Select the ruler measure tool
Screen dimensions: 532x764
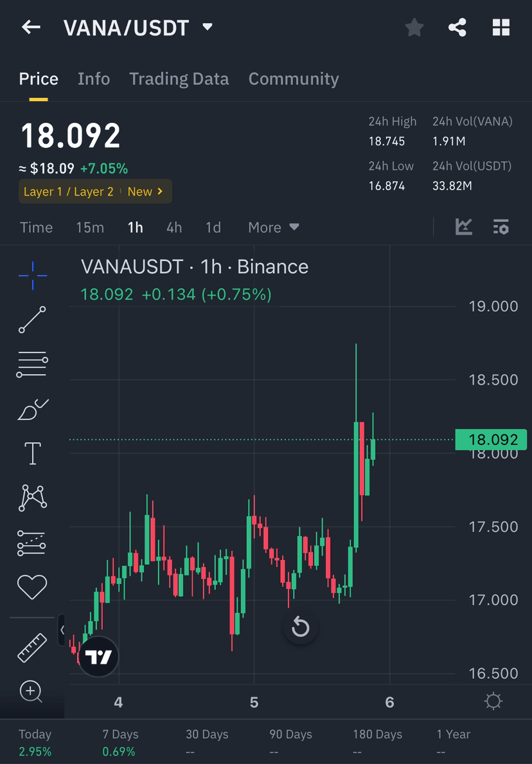(x=32, y=648)
